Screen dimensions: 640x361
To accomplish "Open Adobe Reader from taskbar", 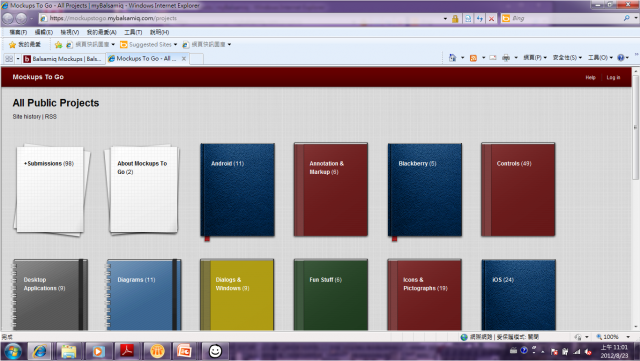I will [x=127, y=351].
